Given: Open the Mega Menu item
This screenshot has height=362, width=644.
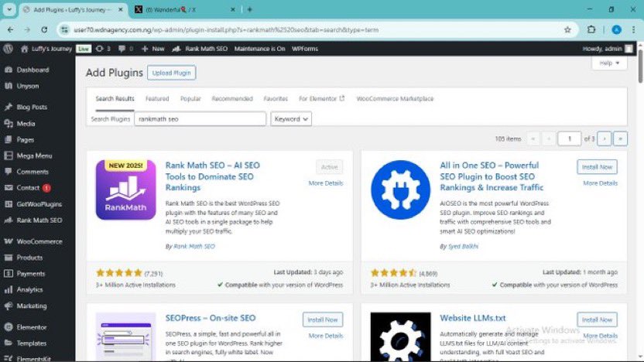Looking at the screenshot, I should coord(34,155).
